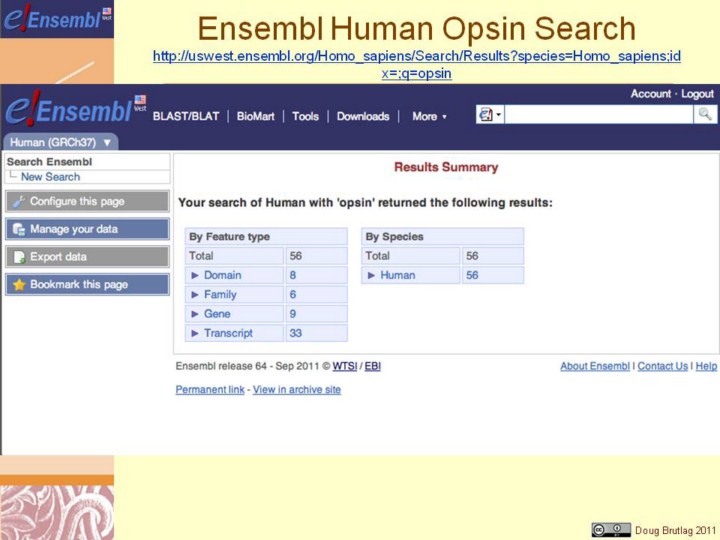The height and width of the screenshot is (540, 720).
Task: Click inside the top search input field
Action: click(599, 114)
